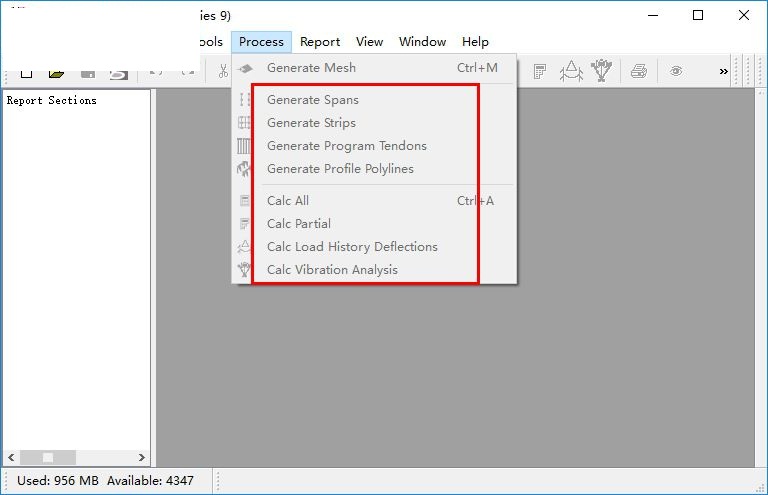Select Calc Partial menu entry
Image resolution: width=768 pixels, height=495 pixels.
[x=374, y=224]
